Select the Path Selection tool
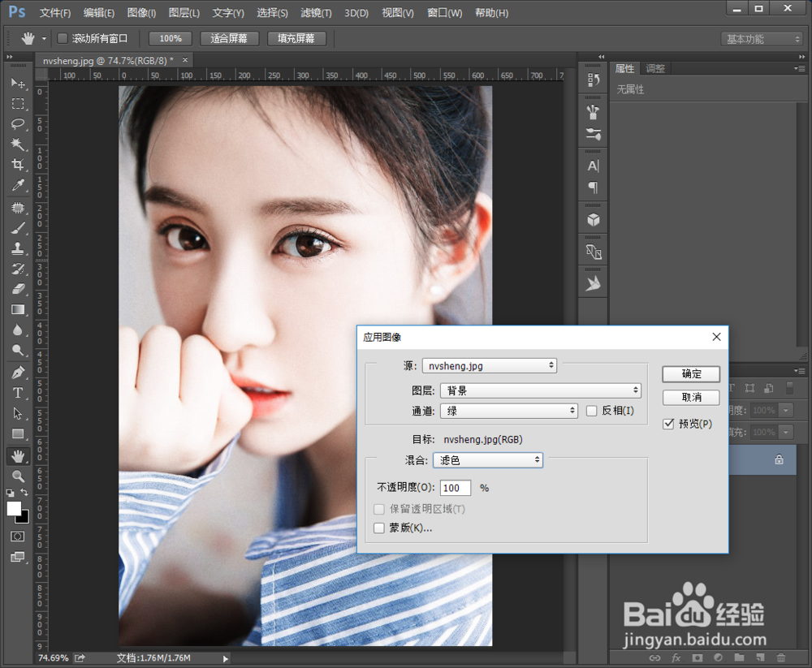Viewport: 812px width, 668px height. point(18,413)
